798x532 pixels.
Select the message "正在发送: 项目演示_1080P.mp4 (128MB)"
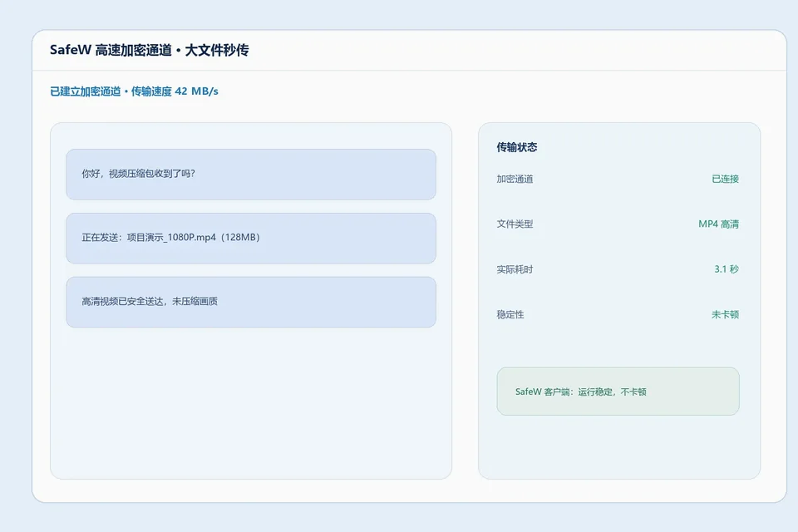[x=251, y=239]
